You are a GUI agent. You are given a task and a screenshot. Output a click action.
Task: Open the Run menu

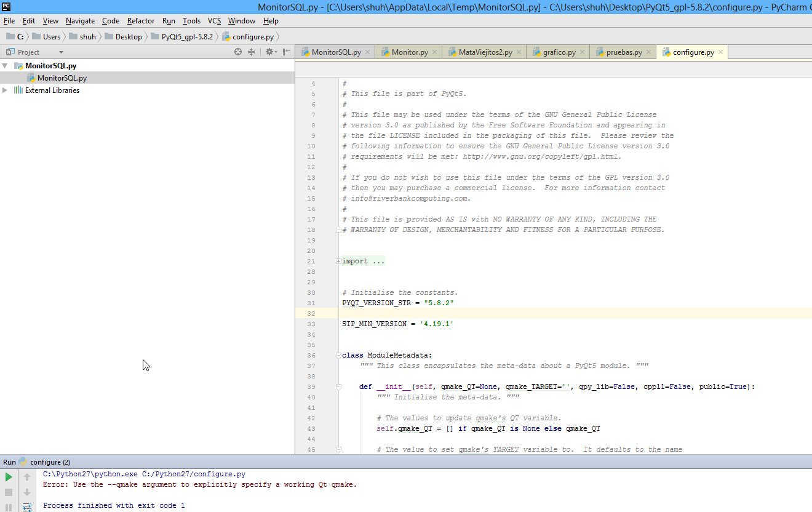point(169,21)
